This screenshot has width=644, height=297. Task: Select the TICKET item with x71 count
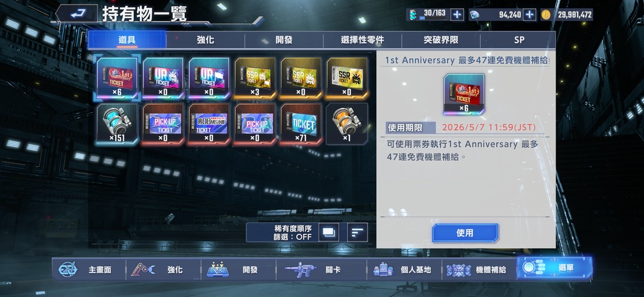[301, 124]
